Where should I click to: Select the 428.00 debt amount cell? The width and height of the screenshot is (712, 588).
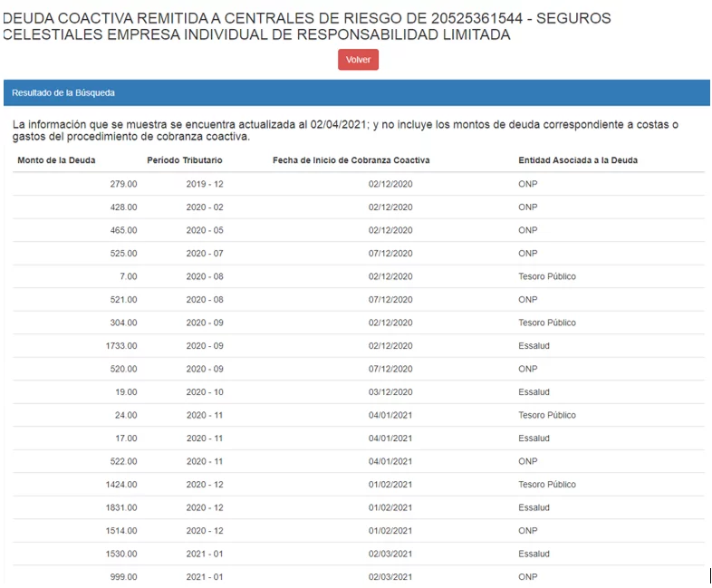click(123, 207)
